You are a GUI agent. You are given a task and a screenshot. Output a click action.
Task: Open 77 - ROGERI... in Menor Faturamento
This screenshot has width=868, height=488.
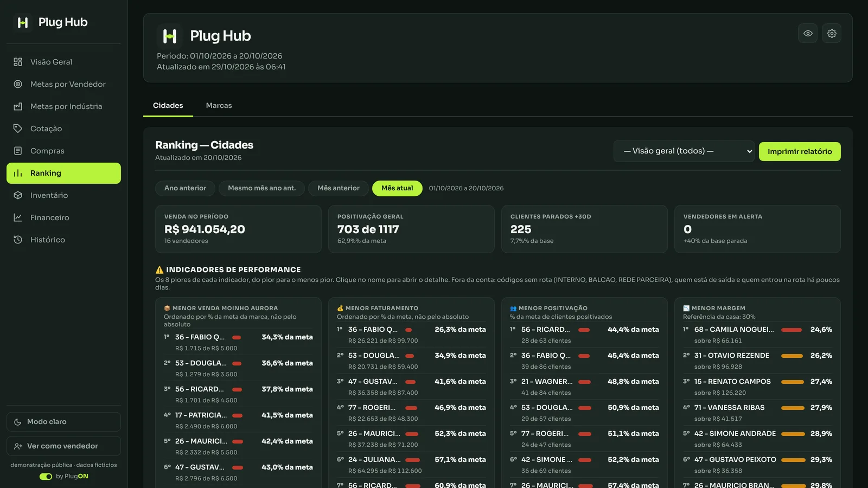(x=372, y=408)
